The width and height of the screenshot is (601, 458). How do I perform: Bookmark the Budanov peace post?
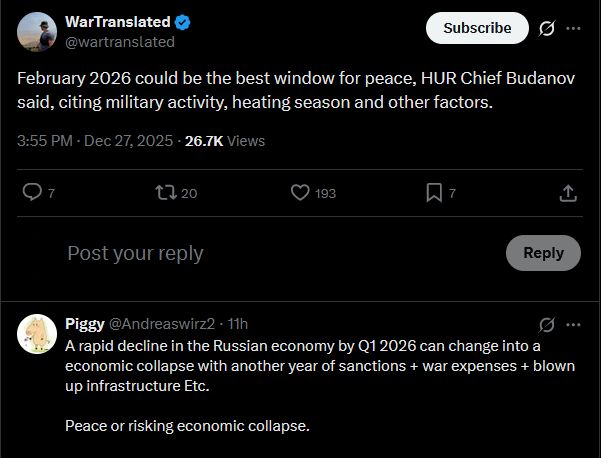tap(435, 193)
